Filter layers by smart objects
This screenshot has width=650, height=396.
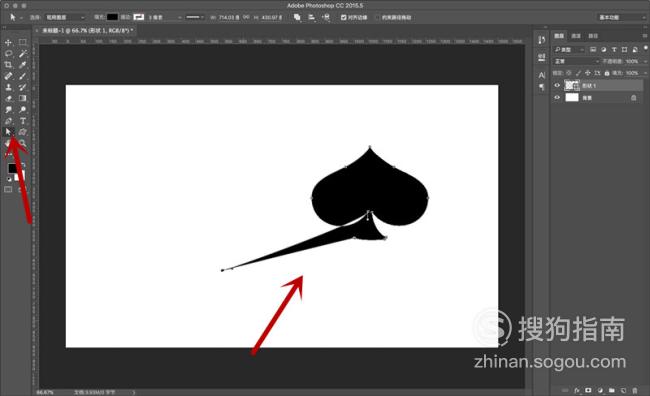tap(635, 49)
